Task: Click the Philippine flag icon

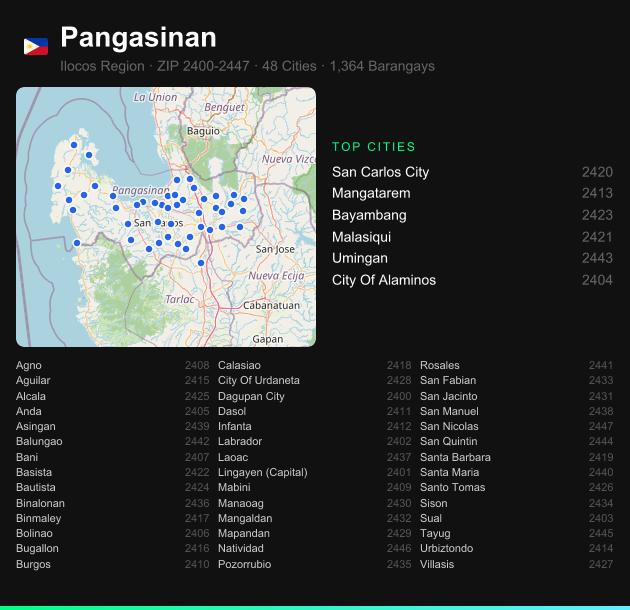Action: click(x=36, y=46)
